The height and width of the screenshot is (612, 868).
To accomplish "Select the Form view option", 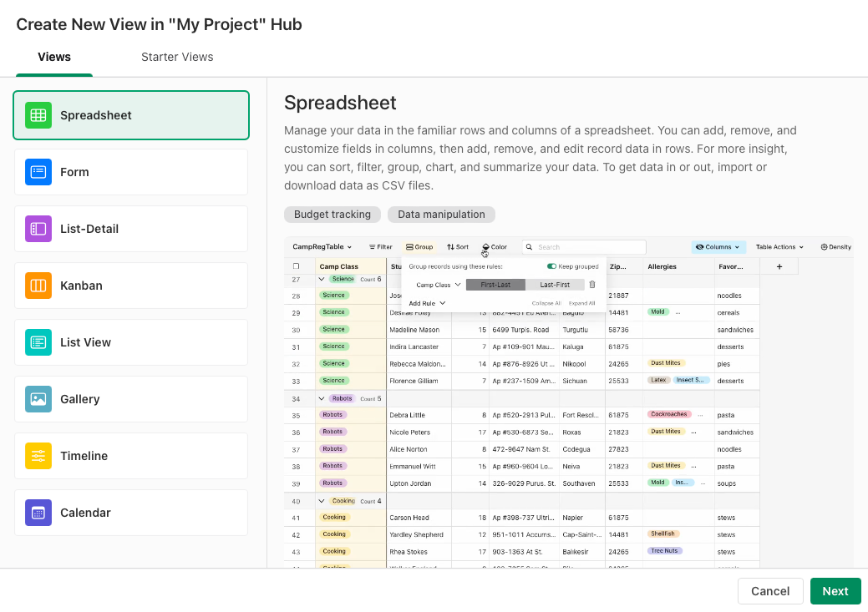I will click(131, 172).
